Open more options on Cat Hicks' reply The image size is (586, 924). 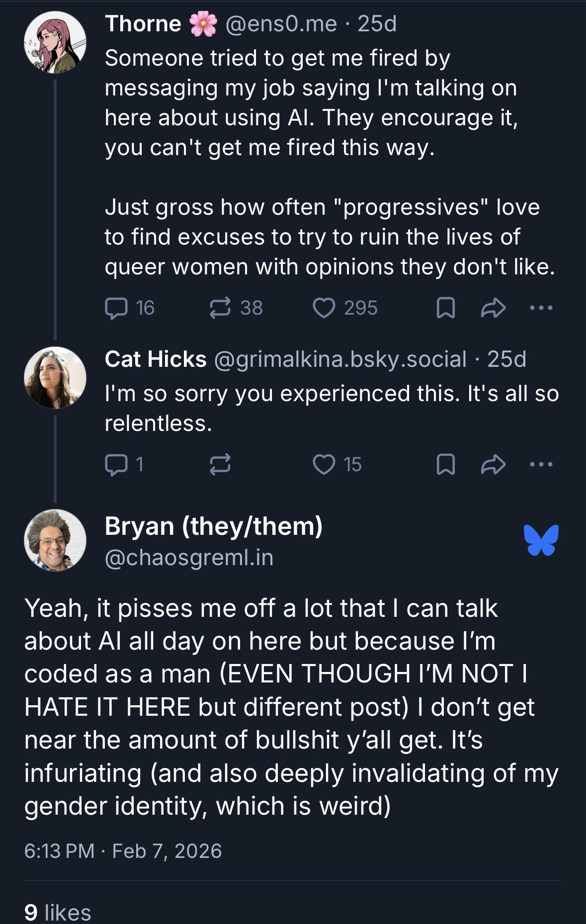point(541,465)
